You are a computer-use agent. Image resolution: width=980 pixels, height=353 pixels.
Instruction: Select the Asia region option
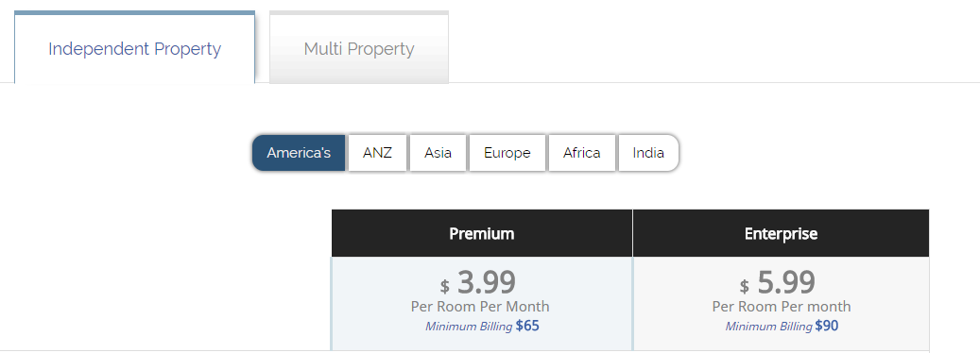click(x=438, y=153)
